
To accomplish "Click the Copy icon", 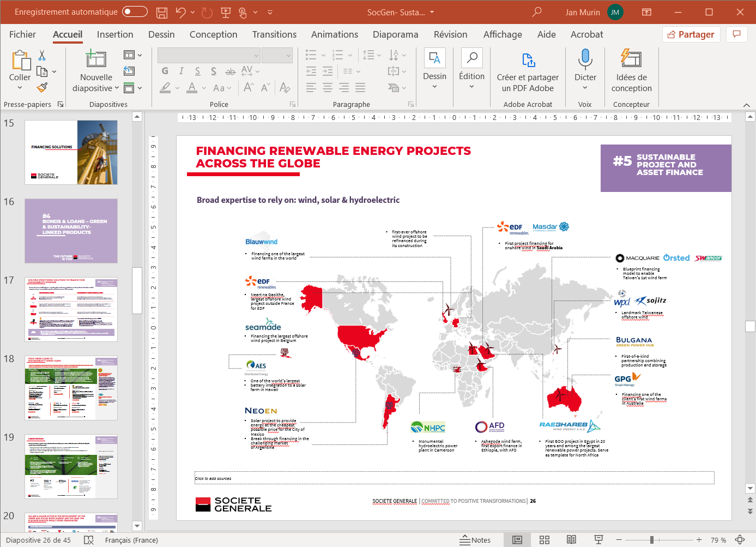I will (x=42, y=71).
